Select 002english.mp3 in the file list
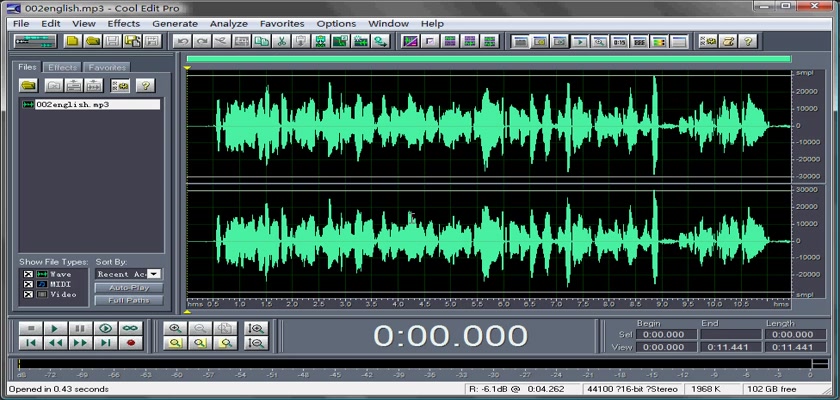The height and width of the screenshot is (400, 840). [91, 104]
